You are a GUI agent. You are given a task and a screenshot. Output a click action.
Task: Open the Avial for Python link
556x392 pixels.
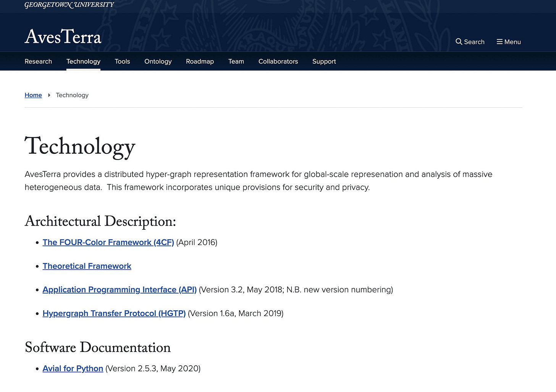tap(73, 368)
